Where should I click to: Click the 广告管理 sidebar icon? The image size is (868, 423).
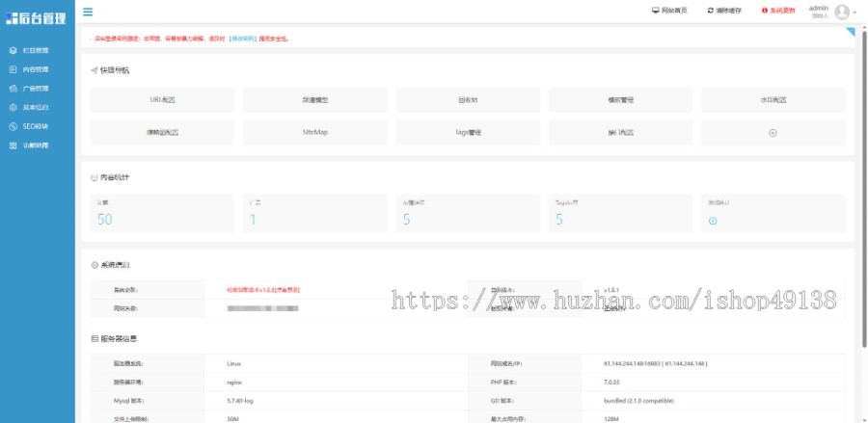[14, 89]
